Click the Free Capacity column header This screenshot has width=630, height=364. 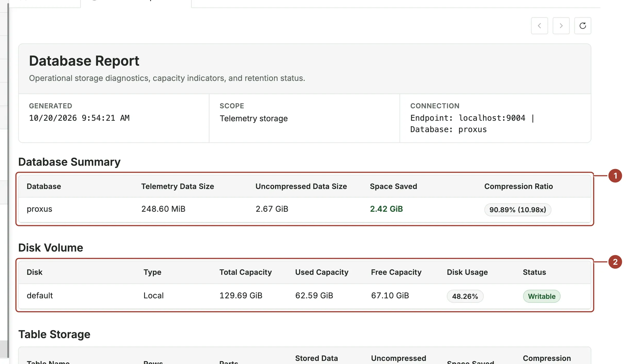coord(396,272)
